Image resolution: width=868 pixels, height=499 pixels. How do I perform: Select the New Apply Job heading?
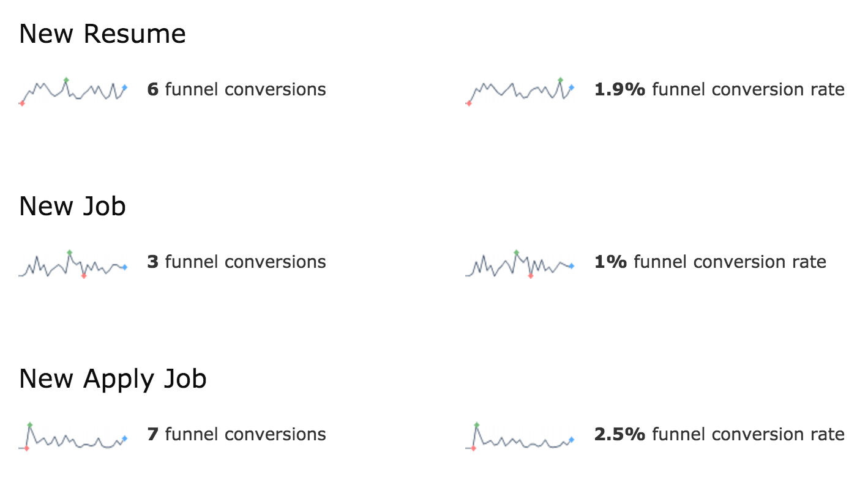[113, 379]
